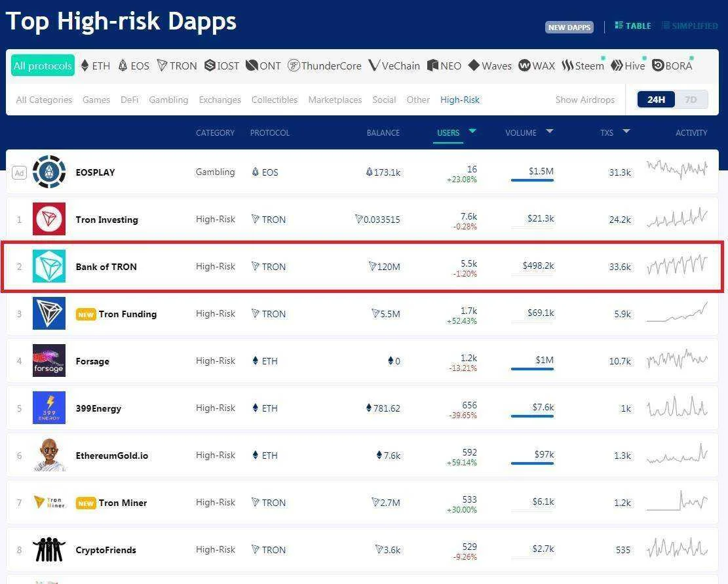This screenshot has width=728, height=584.
Task: Click the PROTOCOL column header
Action: coord(270,133)
